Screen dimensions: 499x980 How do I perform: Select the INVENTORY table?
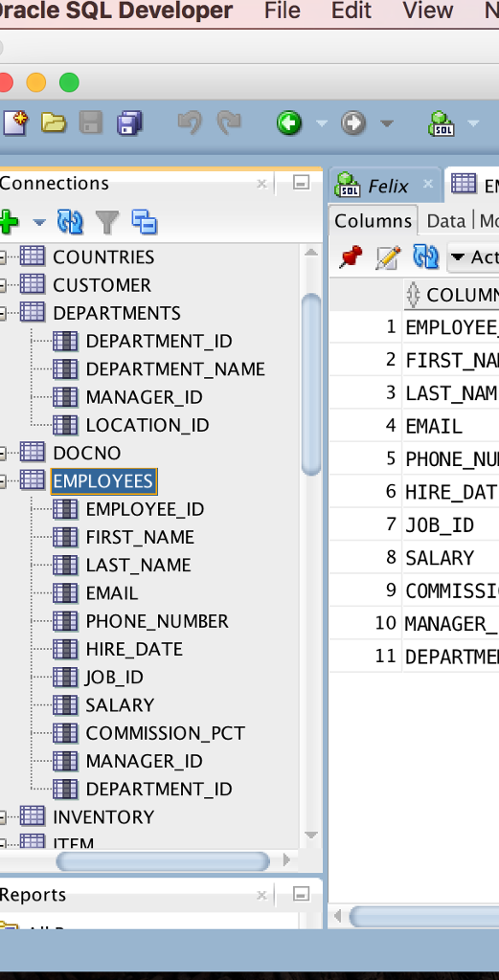coord(103,817)
